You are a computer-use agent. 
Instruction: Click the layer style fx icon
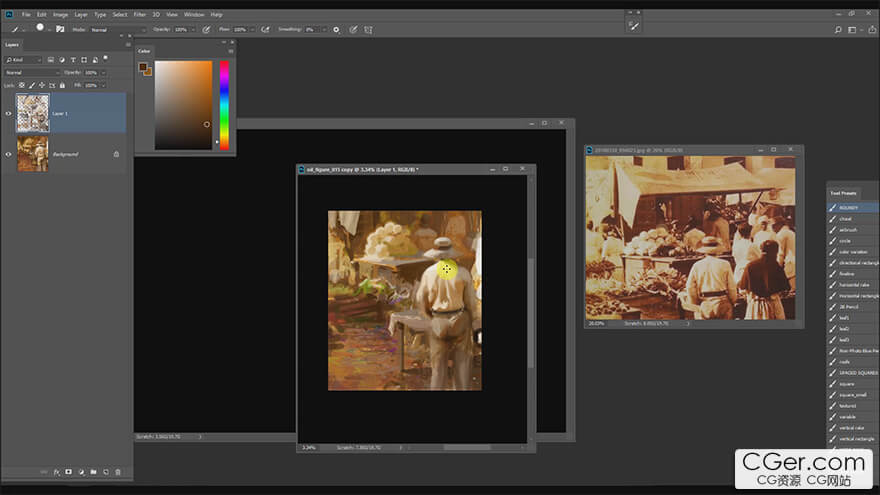click(56, 471)
